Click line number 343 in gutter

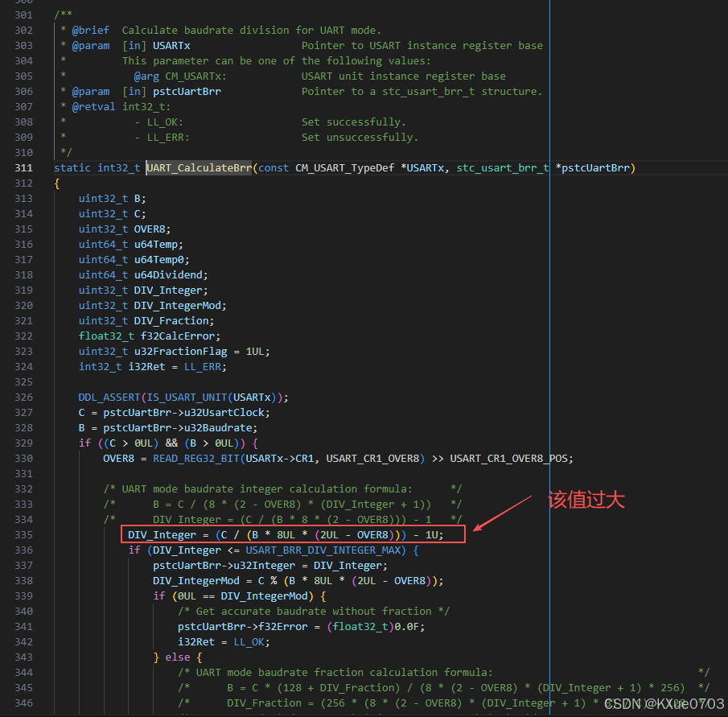tap(23, 657)
